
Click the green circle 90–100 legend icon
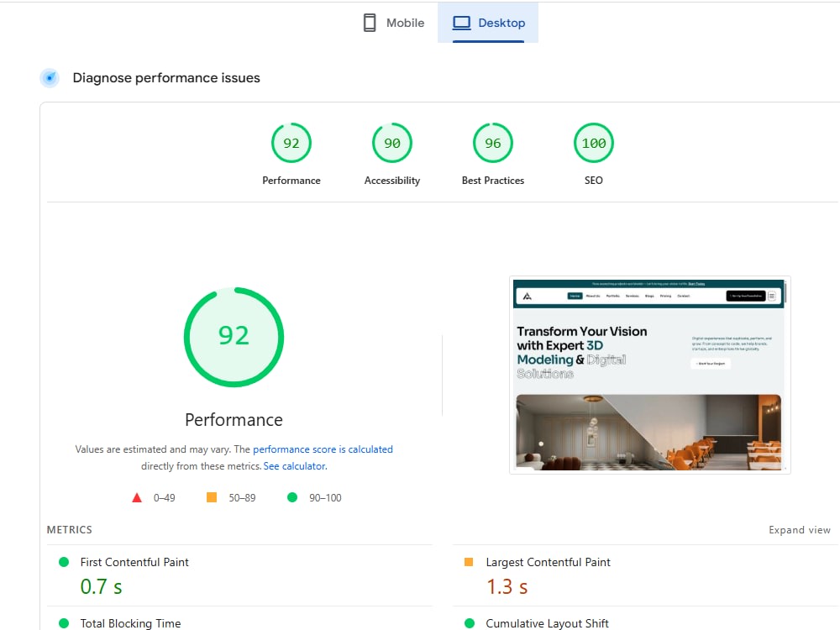coord(292,497)
